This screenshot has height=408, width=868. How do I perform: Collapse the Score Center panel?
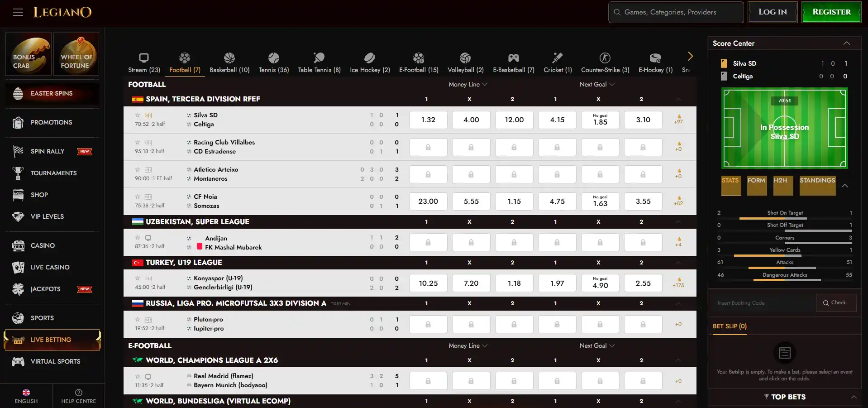tap(846, 43)
